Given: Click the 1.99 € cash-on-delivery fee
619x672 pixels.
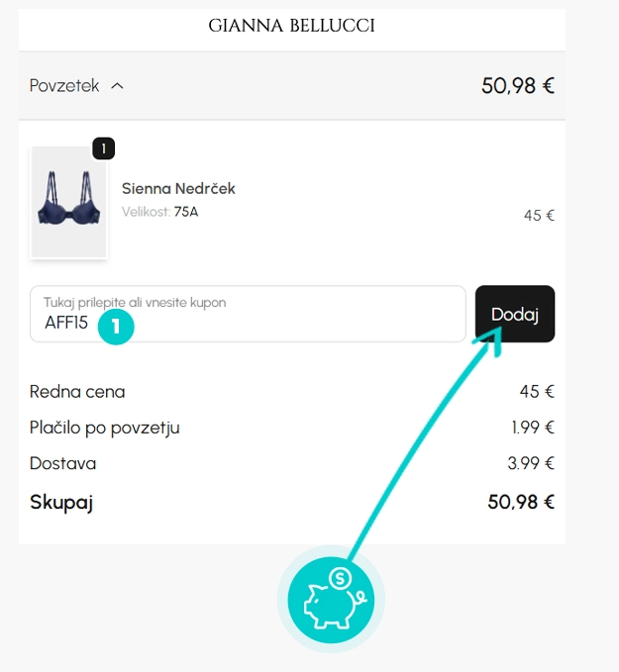Looking at the screenshot, I should tap(533, 428).
